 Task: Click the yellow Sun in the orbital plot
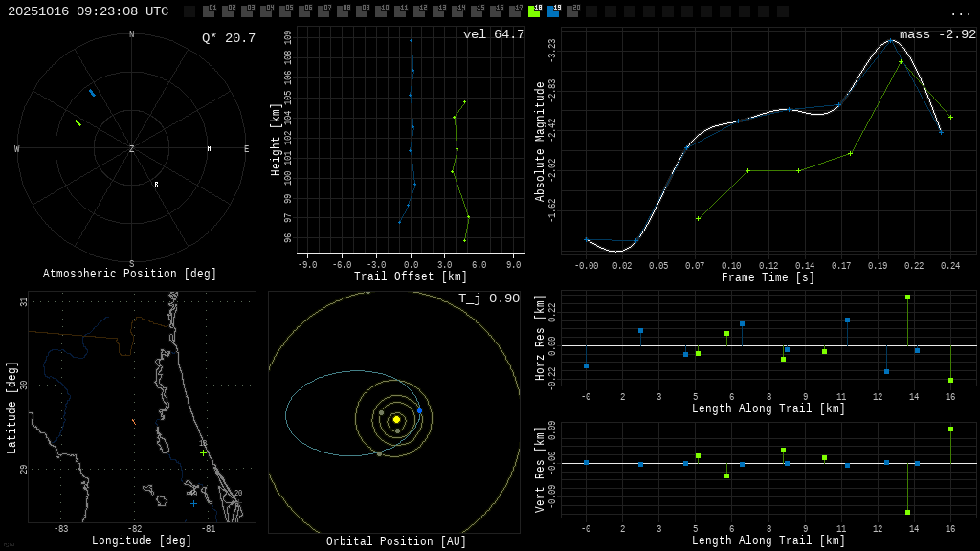coord(396,419)
